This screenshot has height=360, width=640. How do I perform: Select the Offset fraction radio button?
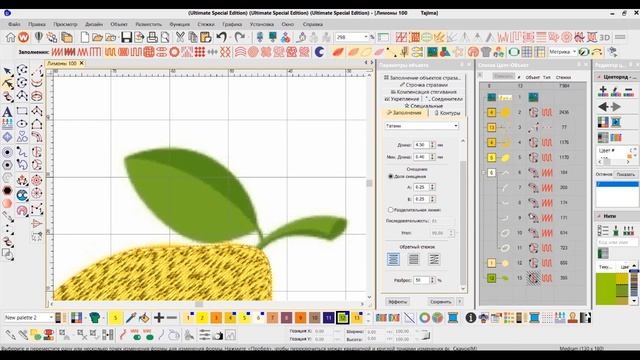coord(391,176)
